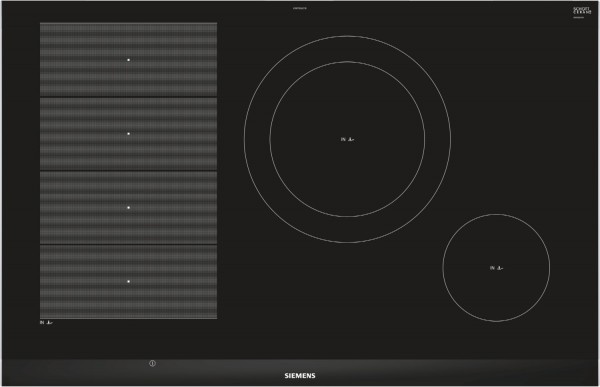600x387 pixels.
Task: Click the SIEMENS brand logo
Action: coord(300,376)
